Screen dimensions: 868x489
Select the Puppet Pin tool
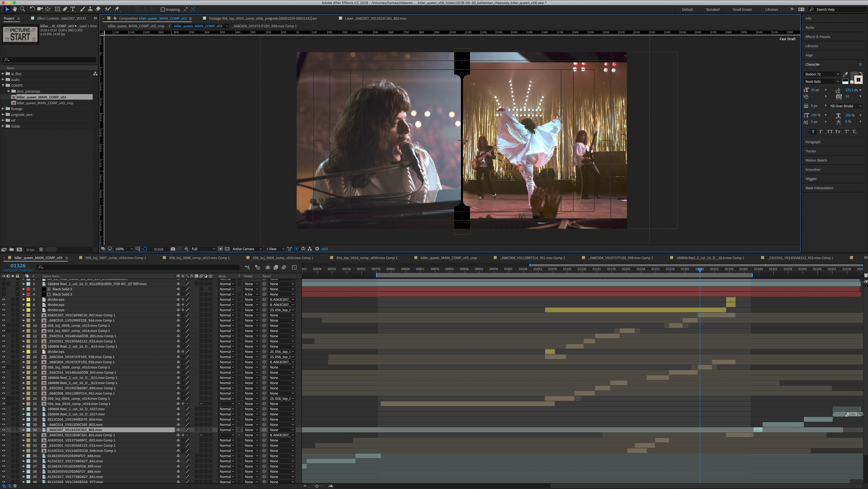(x=117, y=9)
